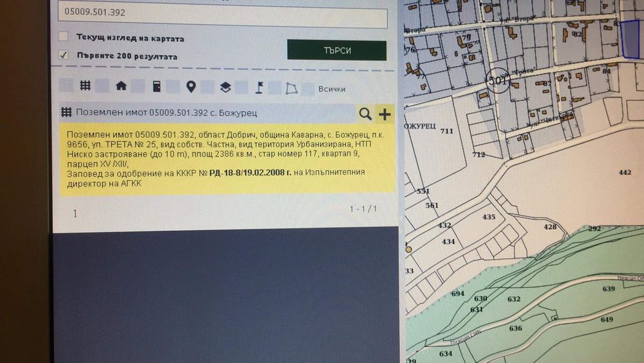Click block number 82 on the map
The width and height of the screenshot is (644, 363).
pos(578,34)
